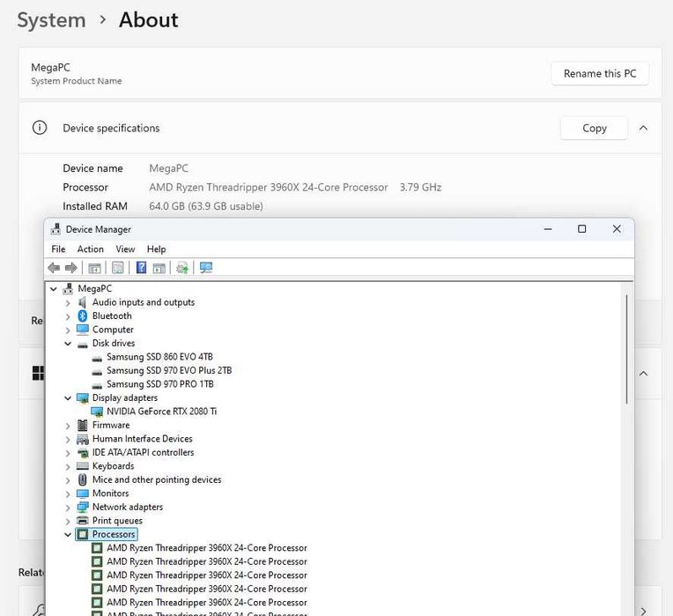This screenshot has width=673, height=616.
Task: Collapse the Disk drives category
Action: pos(68,344)
